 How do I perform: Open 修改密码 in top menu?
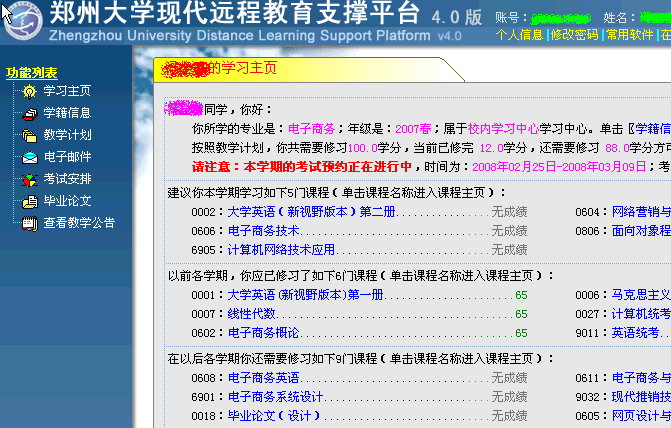point(575,35)
